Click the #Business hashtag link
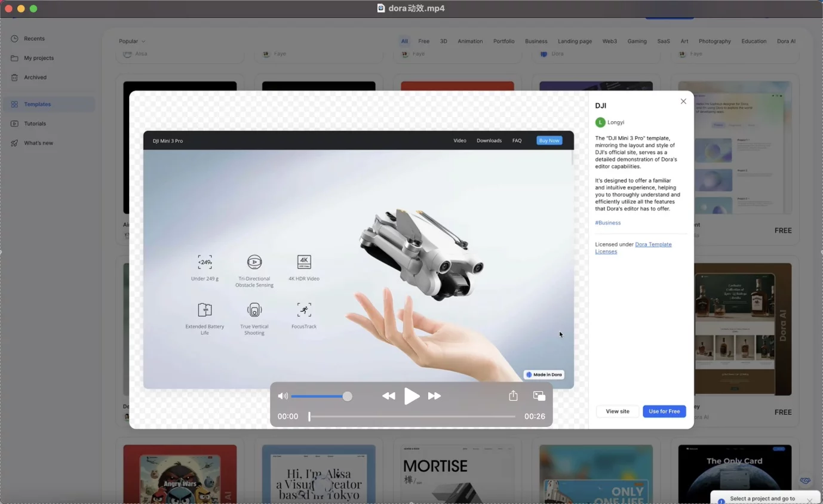 pyautogui.click(x=607, y=223)
